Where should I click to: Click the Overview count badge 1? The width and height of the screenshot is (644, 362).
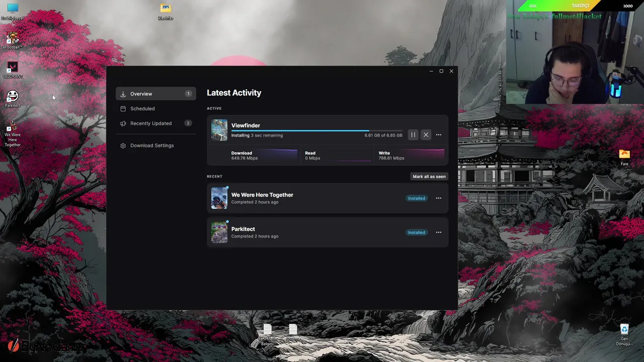coord(188,94)
